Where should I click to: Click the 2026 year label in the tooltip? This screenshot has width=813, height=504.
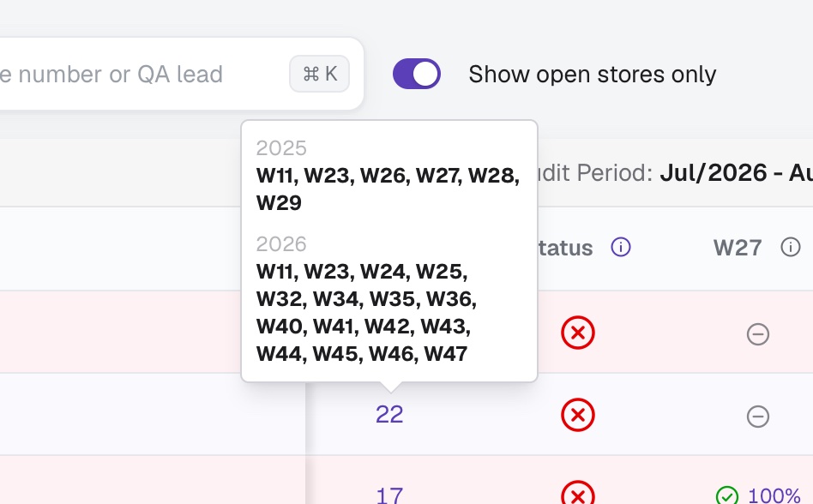[x=281, y=244]
